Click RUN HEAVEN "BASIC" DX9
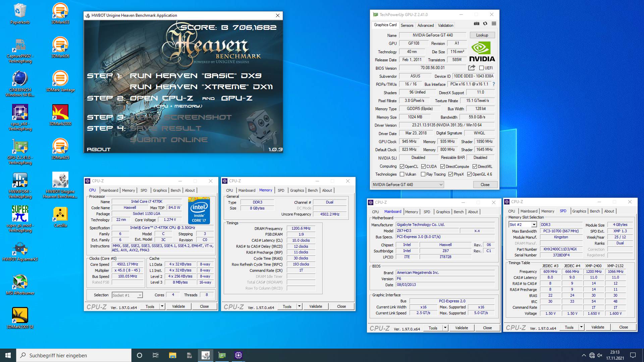Screen dimensions: 644x362 196,76
